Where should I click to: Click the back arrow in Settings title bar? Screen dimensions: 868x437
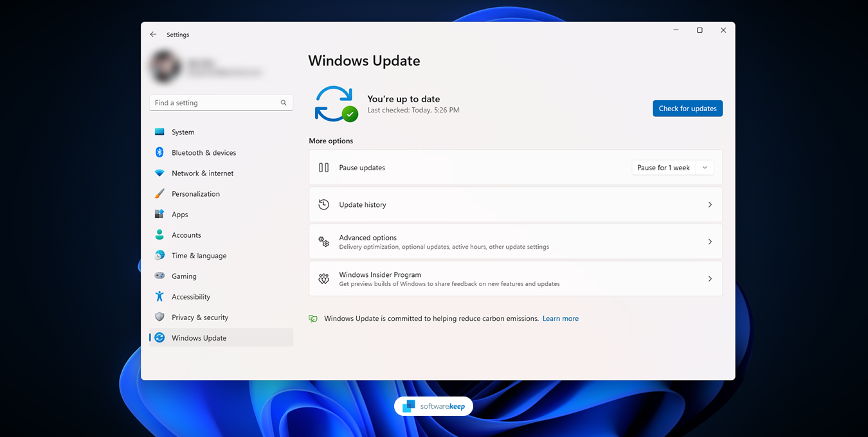pyautogui.click(x=153, y=35)
